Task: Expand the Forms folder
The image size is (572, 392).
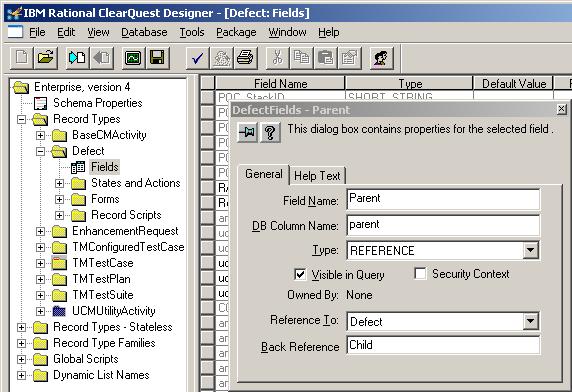Action: click(x=59, y=199)
